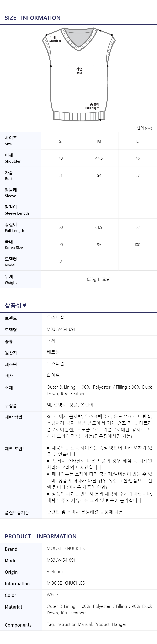Select the S size column header
This screenshot has width=157, height=644.
pyautogui.click(x=60, y=141)
